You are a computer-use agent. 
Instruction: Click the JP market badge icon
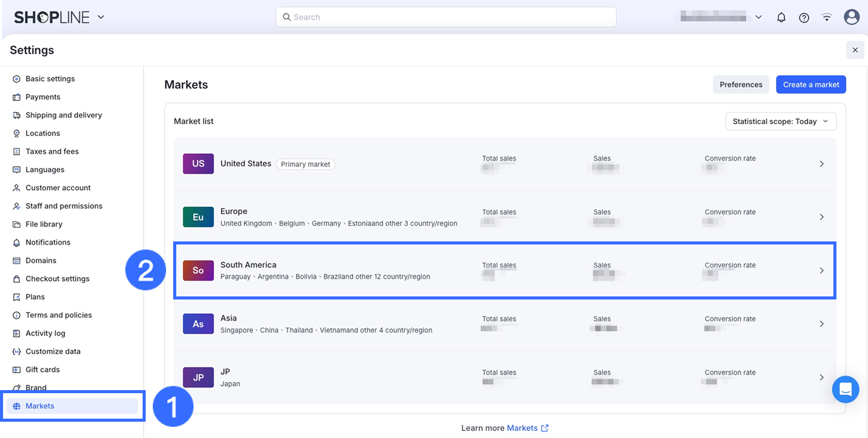(198, 377)
